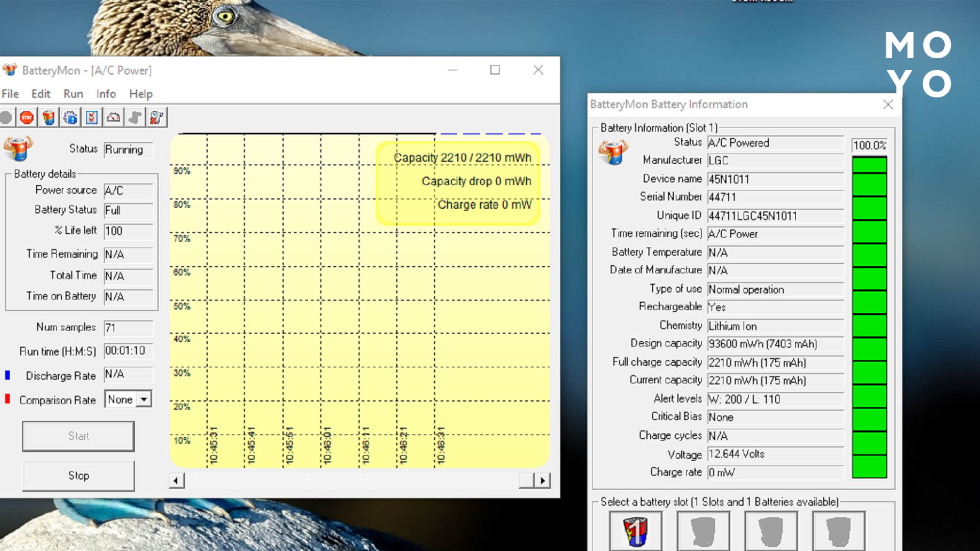Open battery information via battery toolbar icon
This screenshot has height=551, width=980.
tap(48, 118)
